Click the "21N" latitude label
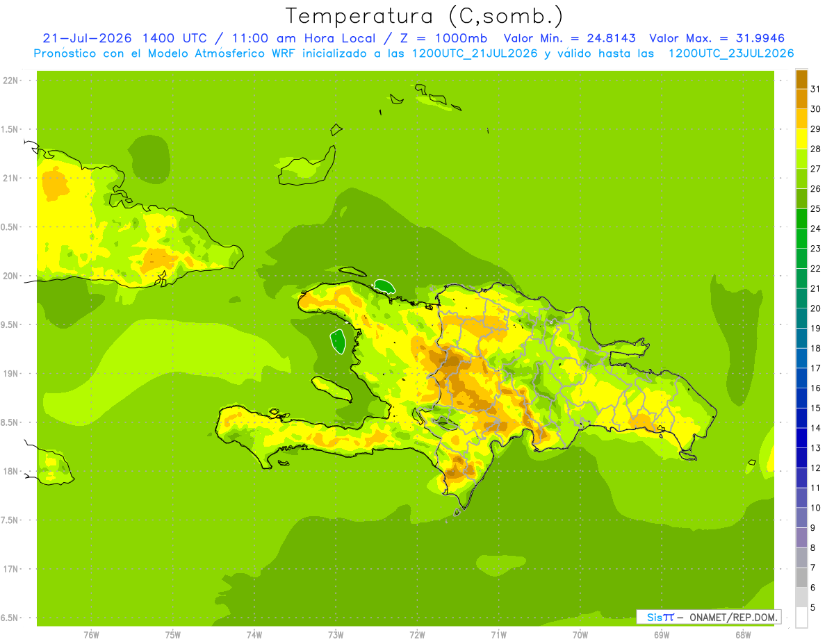 pyautogui.click(x=10, y=178)
